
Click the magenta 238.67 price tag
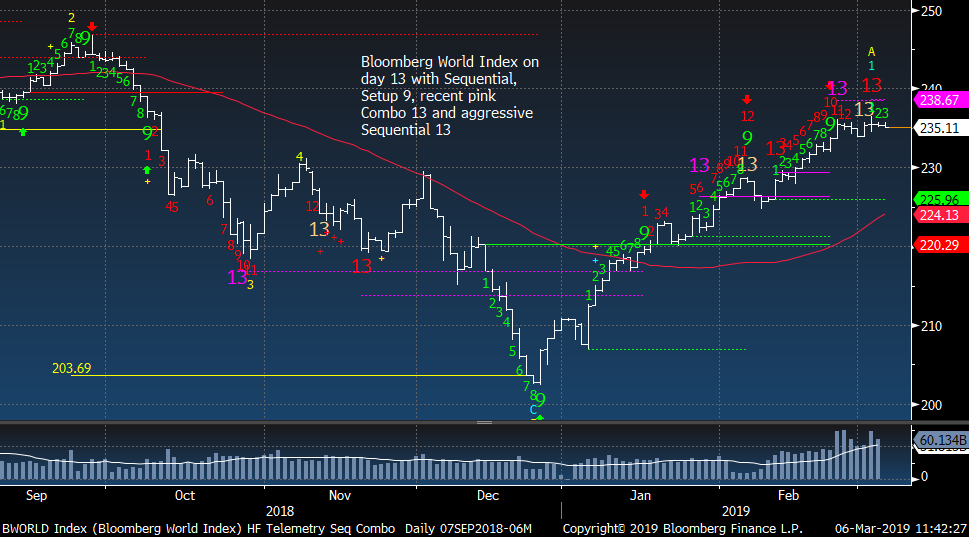pos(940,100)
